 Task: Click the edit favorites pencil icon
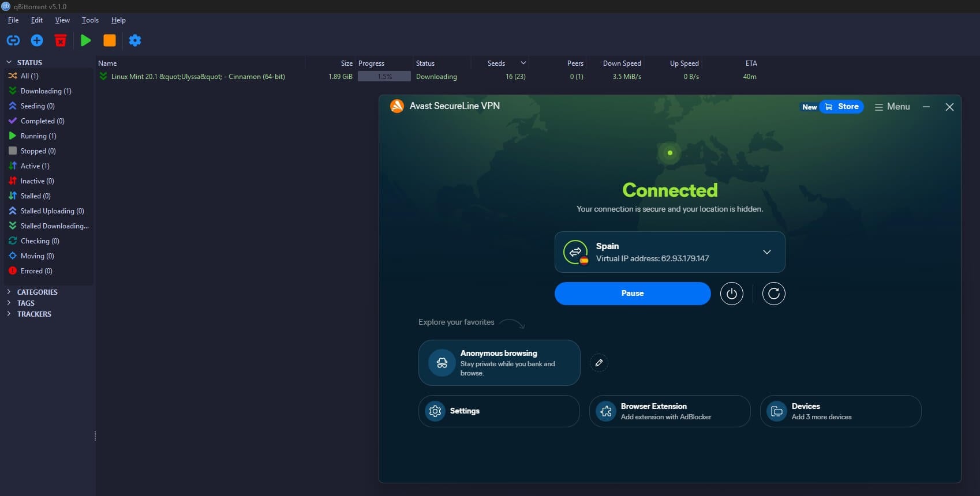click(599, 363)
